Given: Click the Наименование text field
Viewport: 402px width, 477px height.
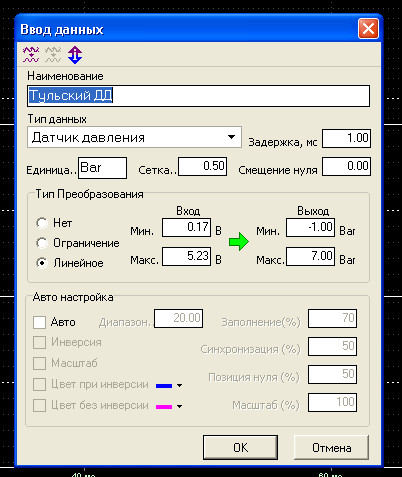Looking at the screenshot, I should pos(199,96).
